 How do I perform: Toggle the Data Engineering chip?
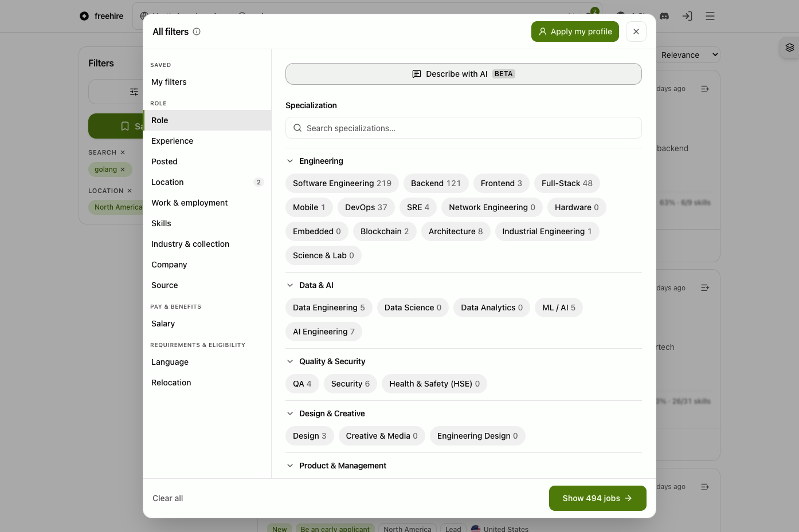(x=329, y=308)
